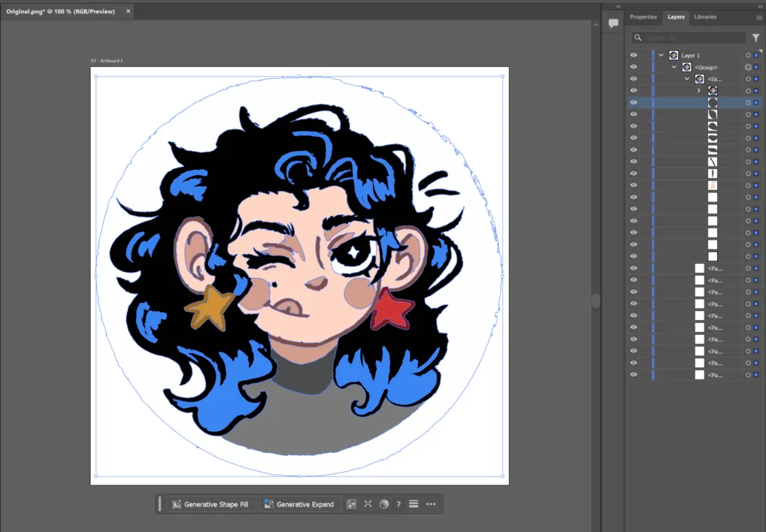Toggle the eye icon on the <Gr... row
This screenshot has width=766, height=532.
pos(634,79)
